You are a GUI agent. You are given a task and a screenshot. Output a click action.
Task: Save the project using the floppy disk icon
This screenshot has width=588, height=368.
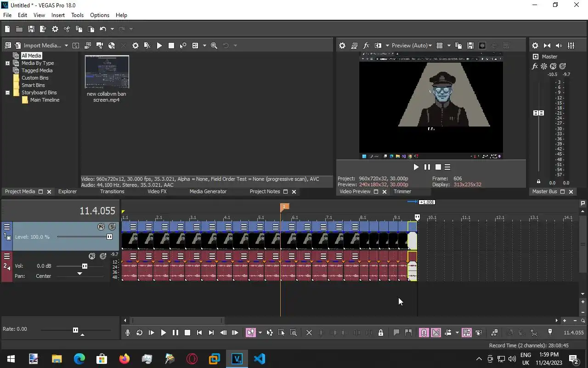pos(31,29)
